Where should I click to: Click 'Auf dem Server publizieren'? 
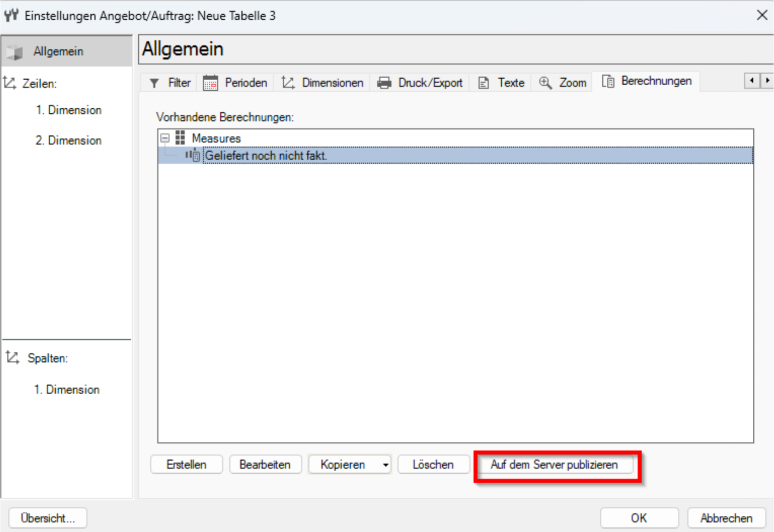(554, 464)
